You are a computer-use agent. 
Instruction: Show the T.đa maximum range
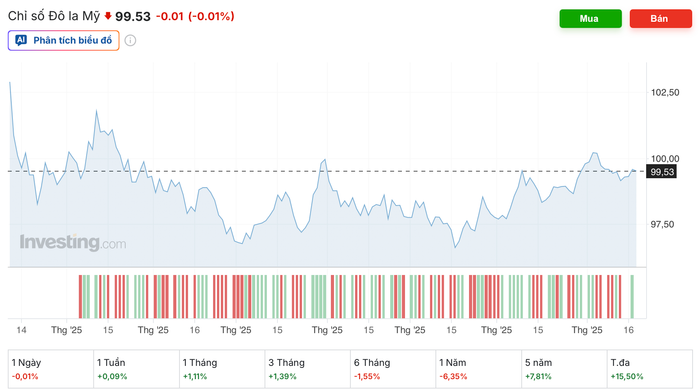[650, 369]
